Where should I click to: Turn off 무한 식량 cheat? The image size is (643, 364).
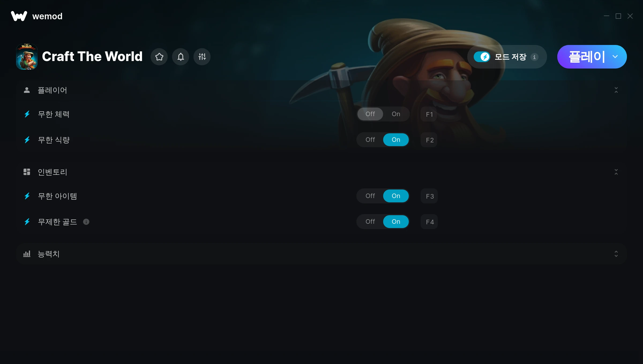pyautogui.click(x=370, y=140)
